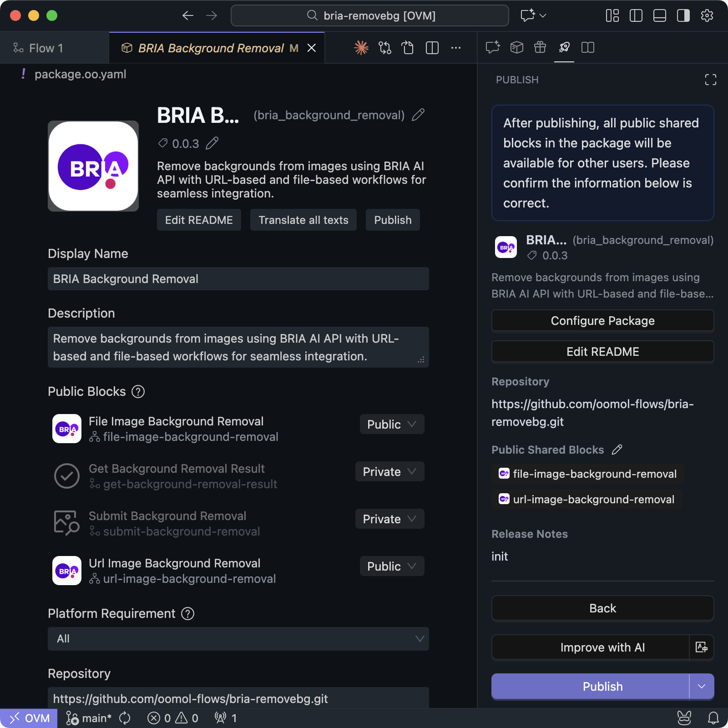Screen dimensions: 728x728
Task: Click the gift box icon in side panel
Action: click(540, 47)
